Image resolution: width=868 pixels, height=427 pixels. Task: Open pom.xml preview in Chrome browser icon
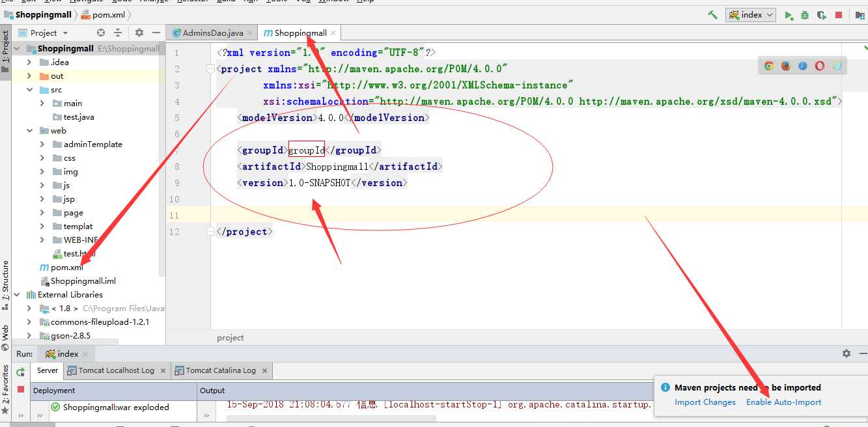(x=769, y=66)
